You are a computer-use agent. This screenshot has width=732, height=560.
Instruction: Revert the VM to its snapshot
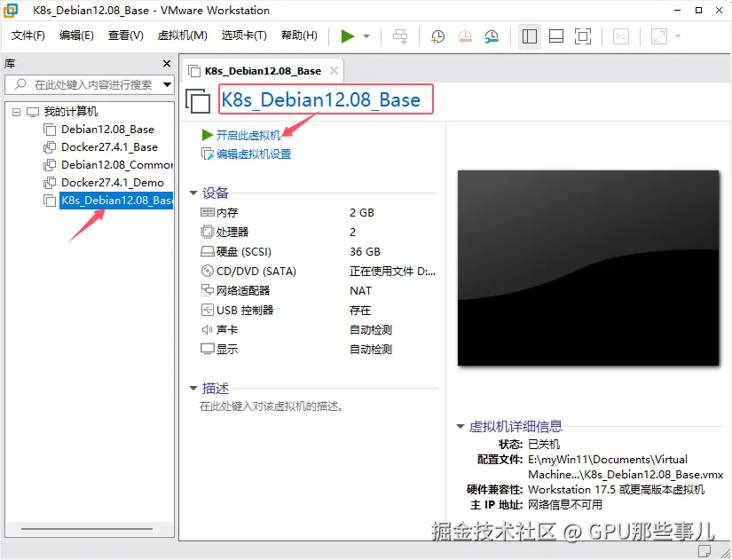pyautogui.click(x=465, y=35)
